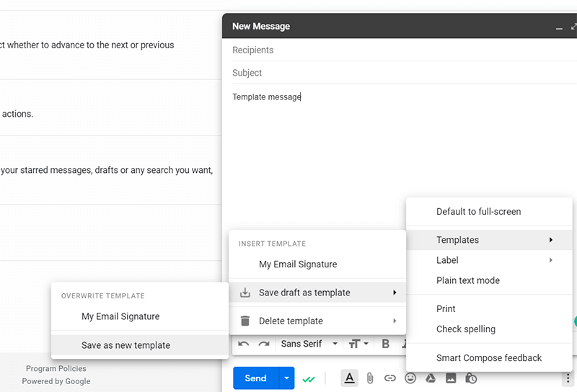
Task: Click the save draft download icon
Action: (x=245, y=293)
